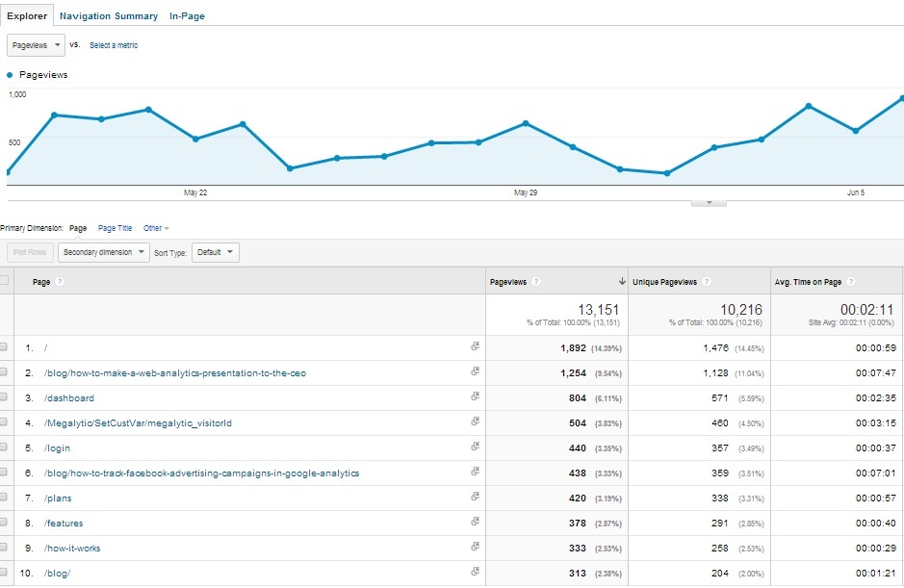904x588 pixels.
Task: Click help icon beside Avg. Time on Page
Action: (x=852, y=282)
